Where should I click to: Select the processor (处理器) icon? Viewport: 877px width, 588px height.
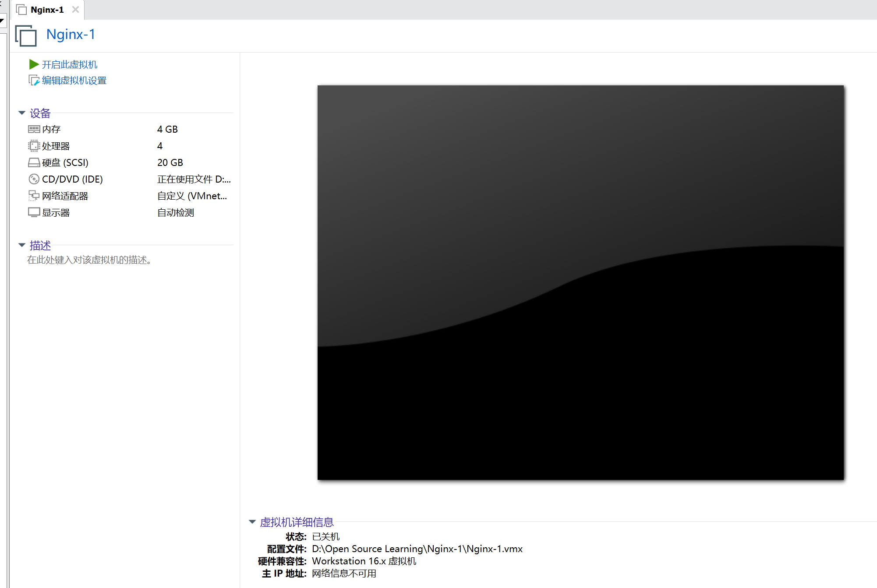point(34,146)
